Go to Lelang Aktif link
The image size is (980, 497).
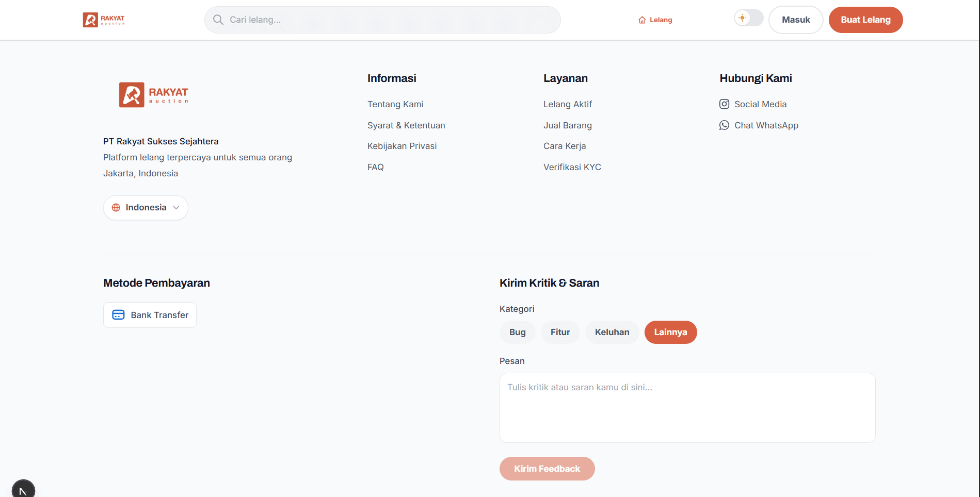(568, 104)
